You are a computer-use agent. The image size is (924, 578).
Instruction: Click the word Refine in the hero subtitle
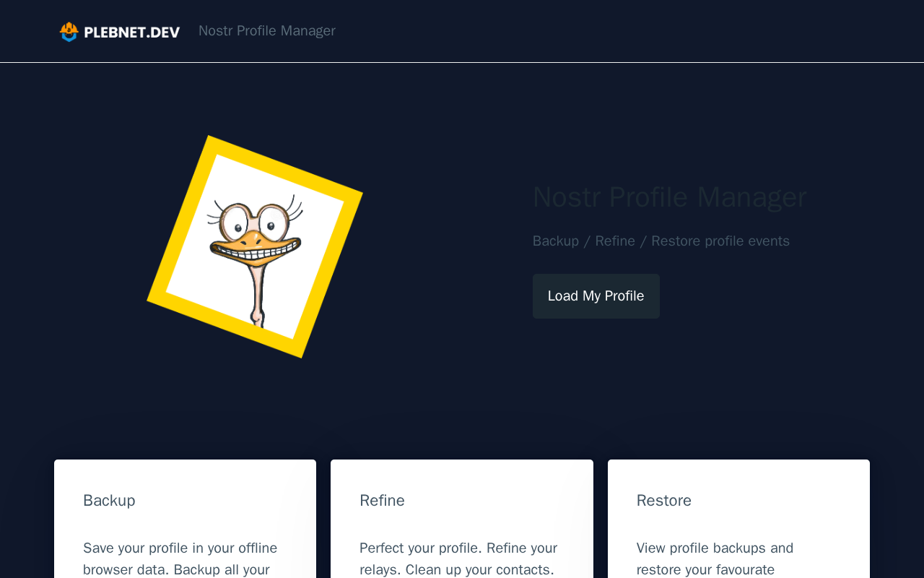[615, 241]
